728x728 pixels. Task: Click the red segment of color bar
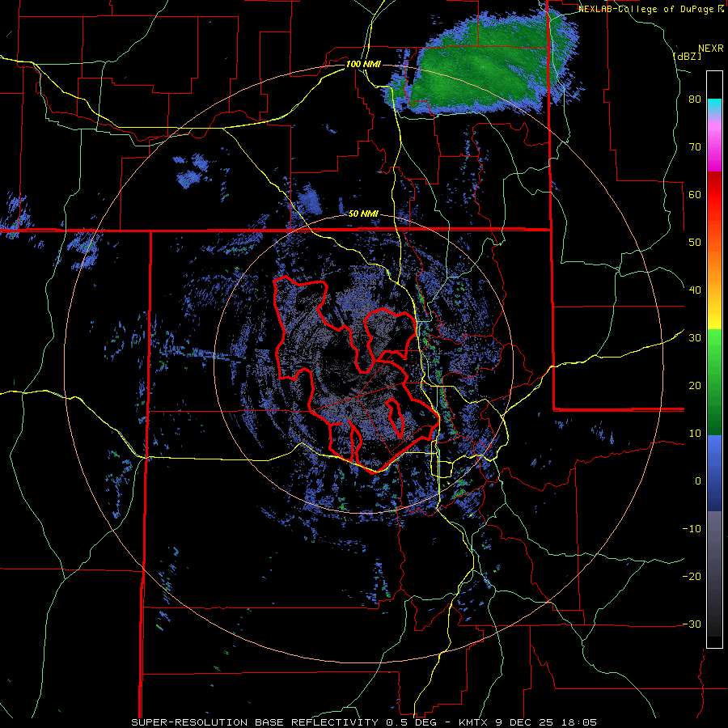tap(714, 195)
